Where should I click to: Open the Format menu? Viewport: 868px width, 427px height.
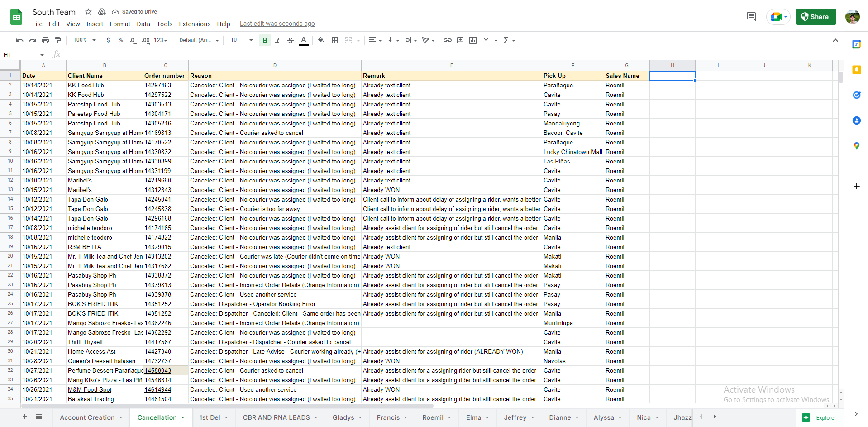click(x=120, y=24)
